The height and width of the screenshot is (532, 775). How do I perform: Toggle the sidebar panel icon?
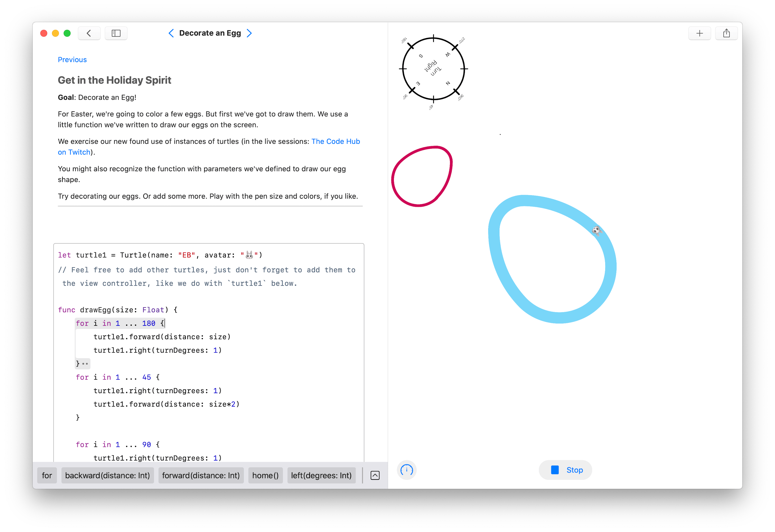(116, 33)
